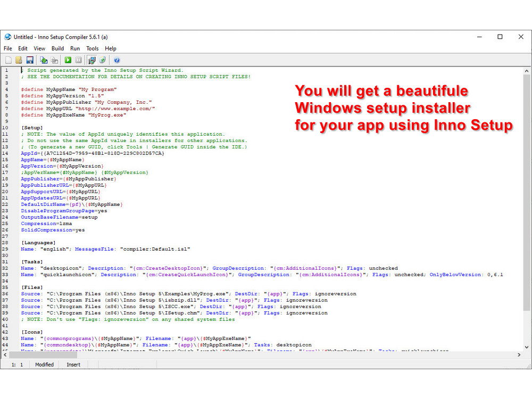The height and width of the screenshot is (399, 532).
Task: Open the Run menu
Action: (75, 48)
